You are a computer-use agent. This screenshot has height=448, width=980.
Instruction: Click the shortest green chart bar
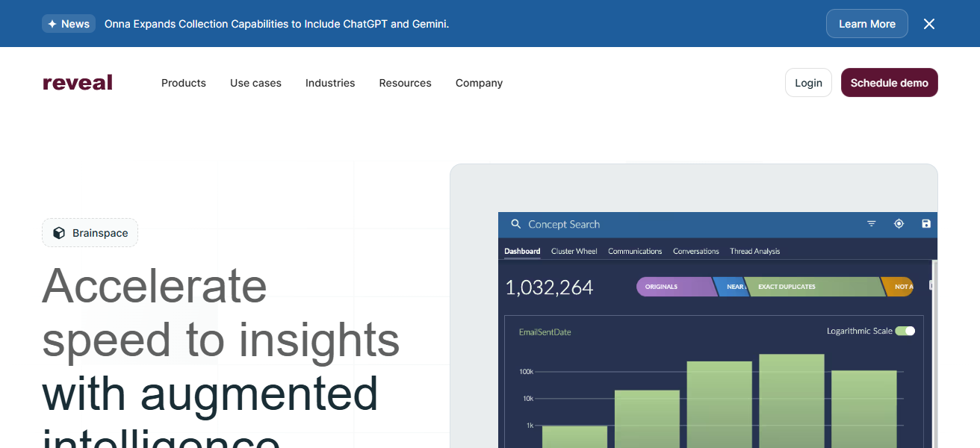coord(574,437)
